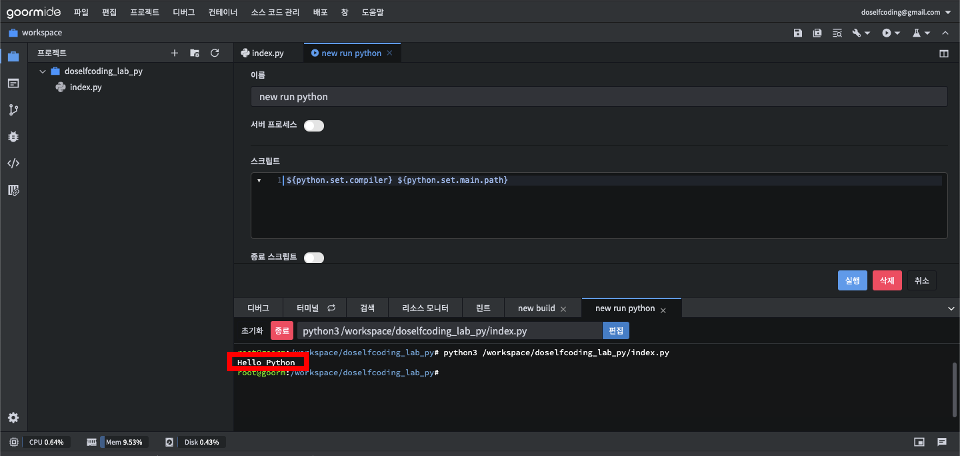Viewport: 960px width, 456px height.
Task: Open the 도움말 menu
Action: [373, 12]
